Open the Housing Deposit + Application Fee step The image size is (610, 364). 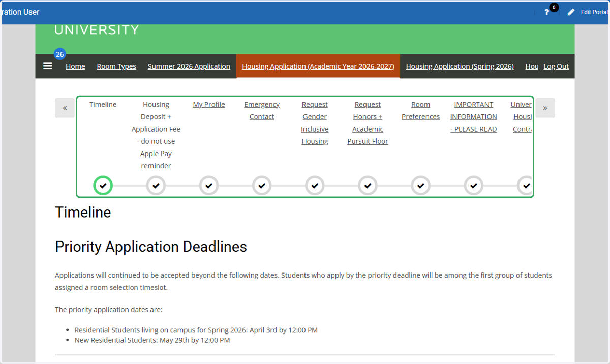156,135
